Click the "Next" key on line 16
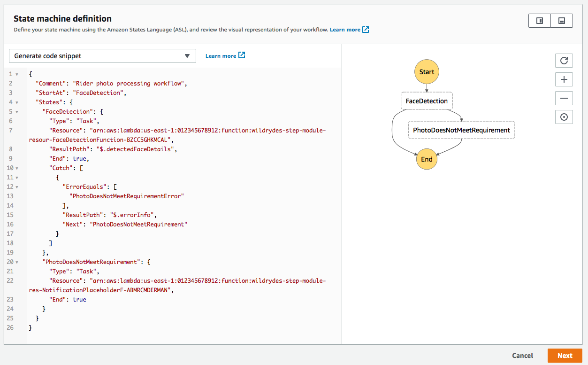588x365 pixels. point(73,225)
